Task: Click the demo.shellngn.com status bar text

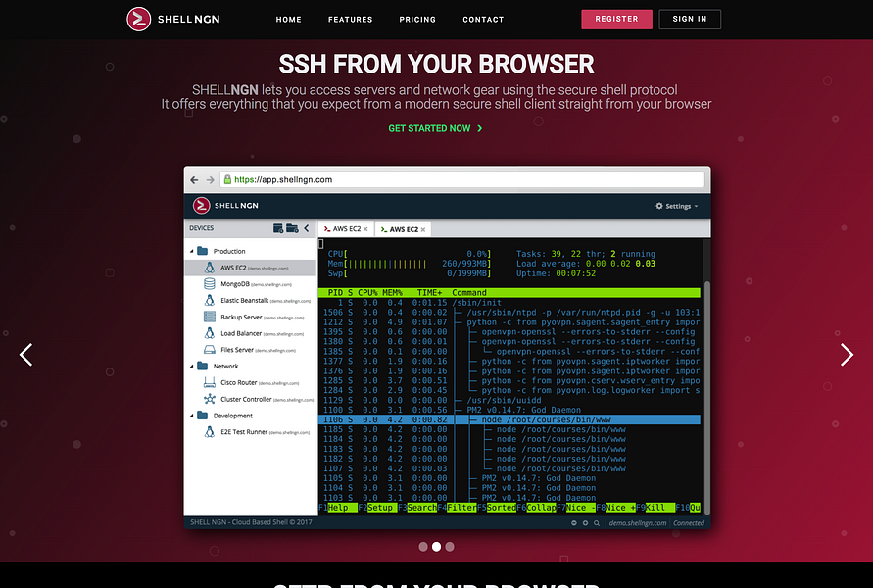Action: tap(638, 523)
